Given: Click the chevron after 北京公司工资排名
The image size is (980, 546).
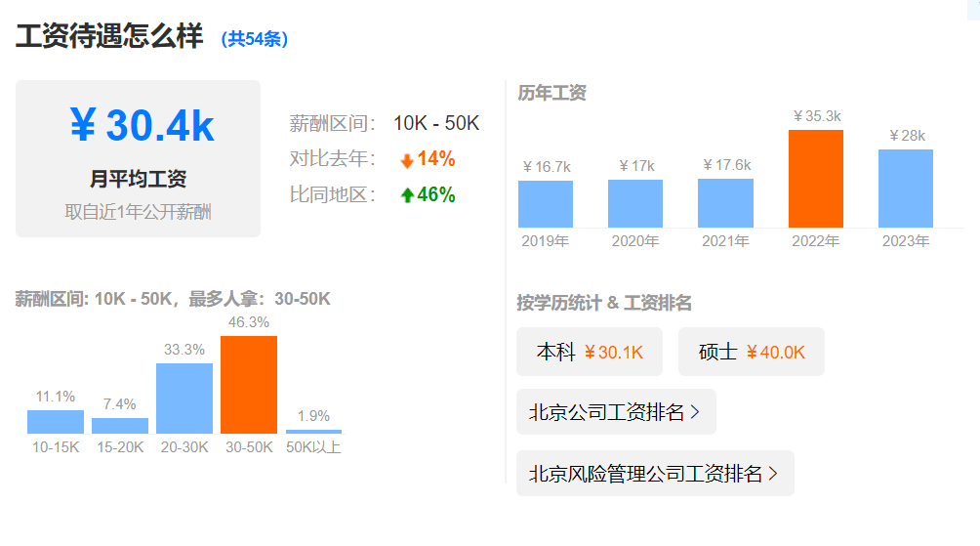Looking at the screenshot, I should coord(695,412).
